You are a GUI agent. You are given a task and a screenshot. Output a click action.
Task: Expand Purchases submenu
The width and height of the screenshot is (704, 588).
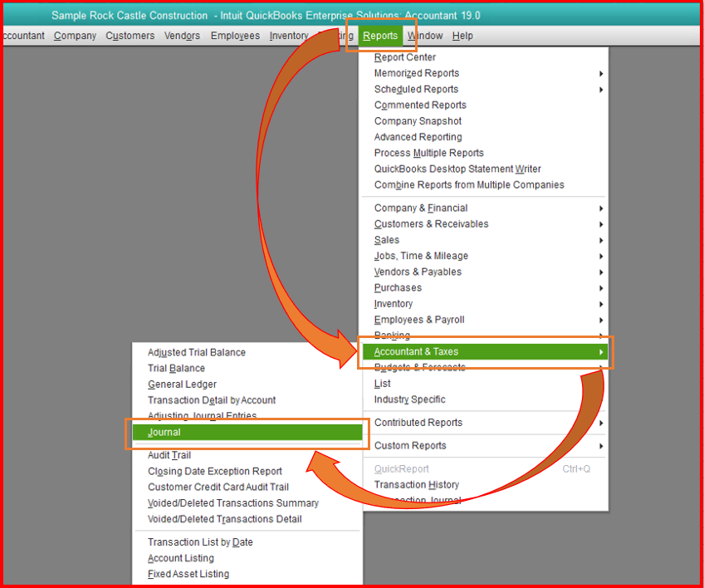click(x=485, y=288)
